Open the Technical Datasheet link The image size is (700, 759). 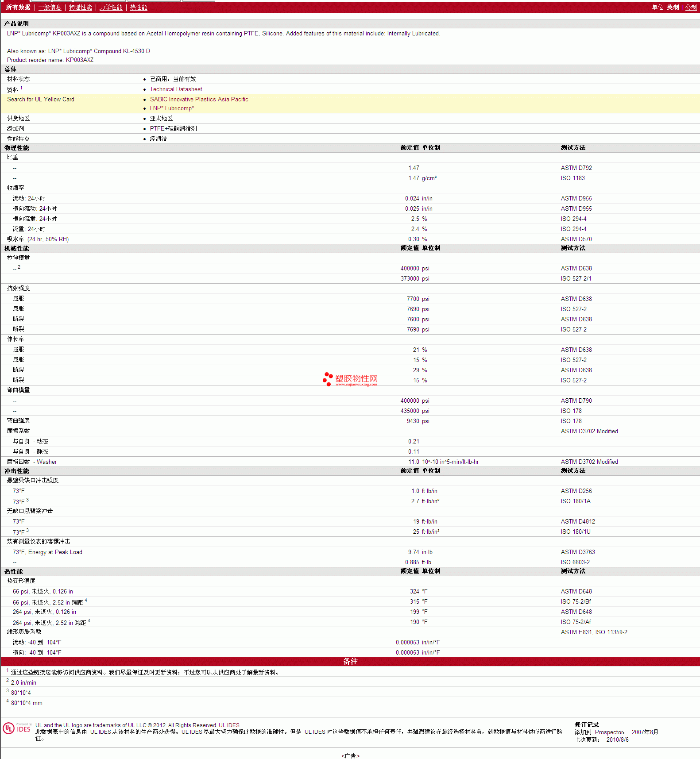(x=176, y=89)
